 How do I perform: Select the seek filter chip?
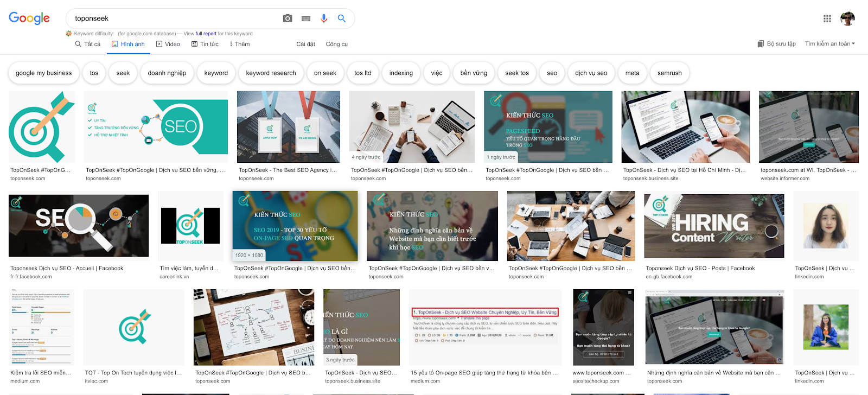[x=123, y=73]
